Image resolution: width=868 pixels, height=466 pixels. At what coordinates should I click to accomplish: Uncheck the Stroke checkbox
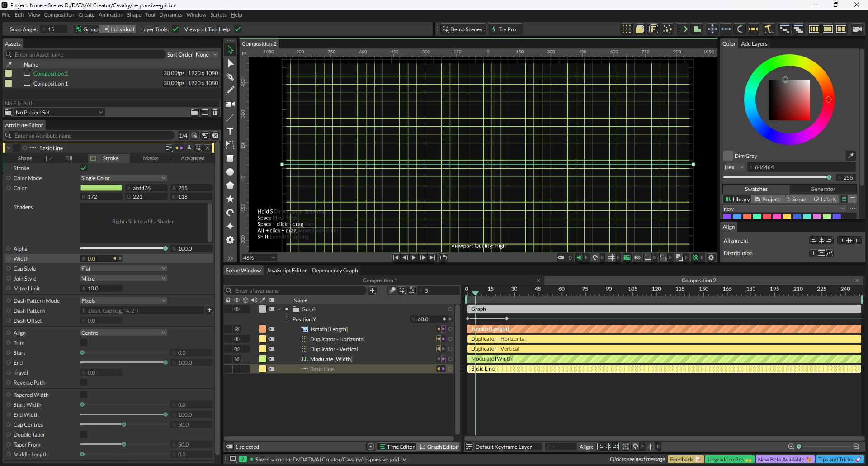tap(84, 168)
